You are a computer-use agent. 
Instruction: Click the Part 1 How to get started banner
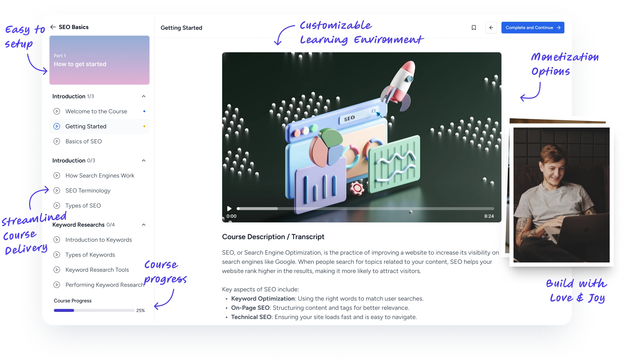tap(99, 60)
